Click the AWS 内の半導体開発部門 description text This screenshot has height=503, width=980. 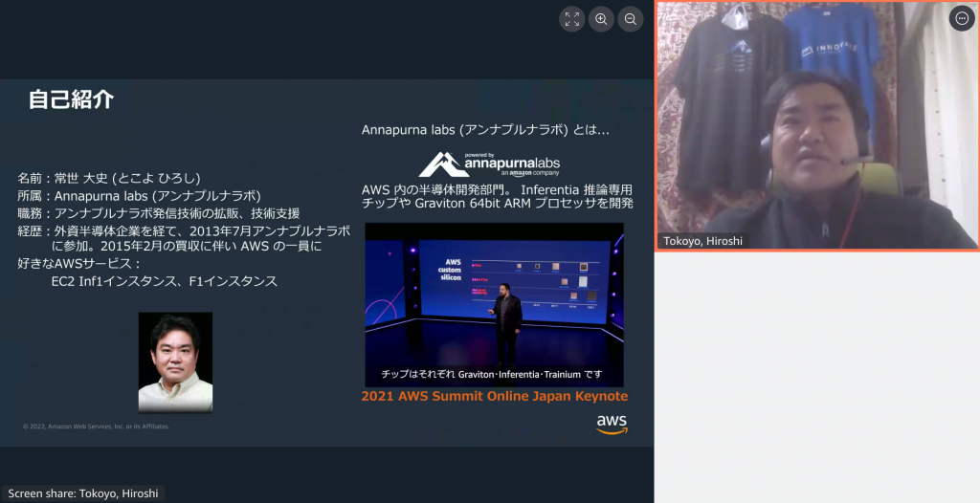pos(498,196)
